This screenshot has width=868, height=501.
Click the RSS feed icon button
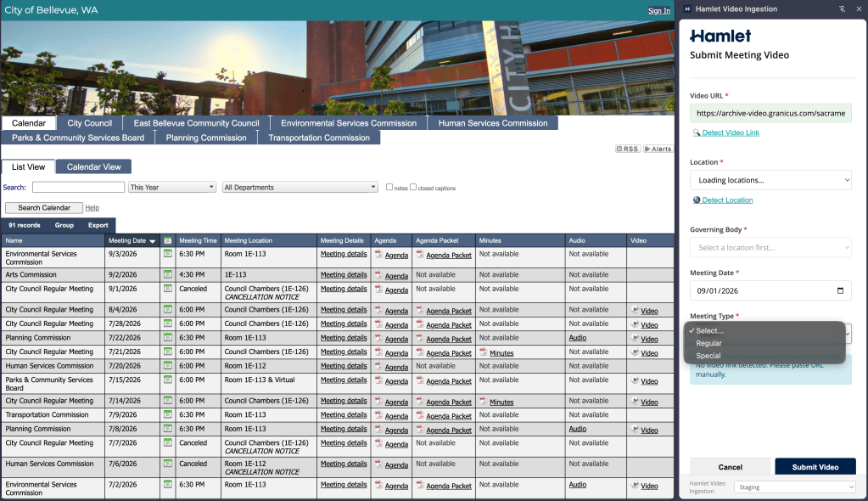(628, 149)
